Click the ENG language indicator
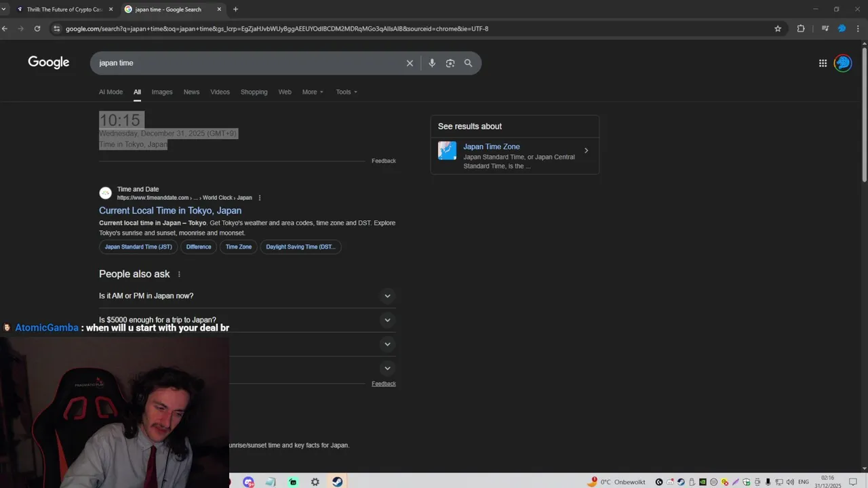 tap(804, 482)
